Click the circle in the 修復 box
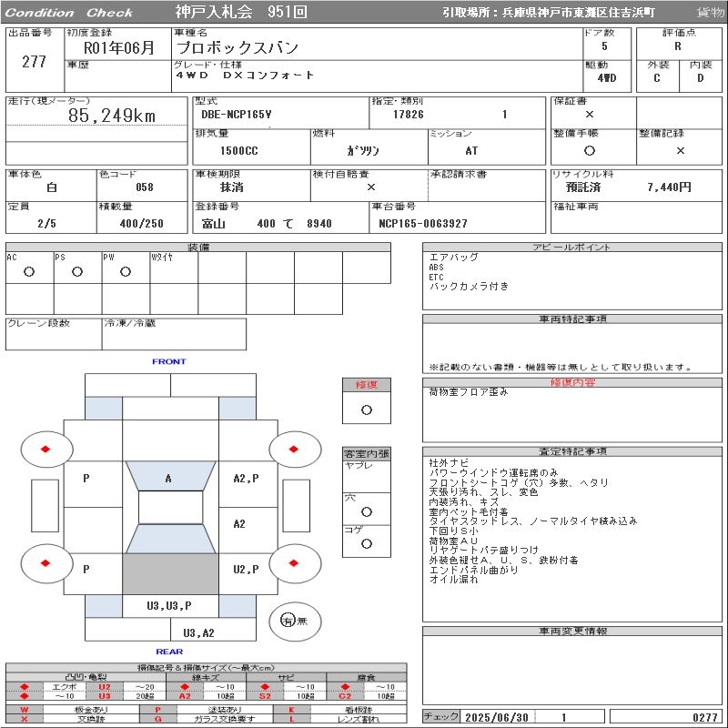728x728 pixels. tap(367, 410)
